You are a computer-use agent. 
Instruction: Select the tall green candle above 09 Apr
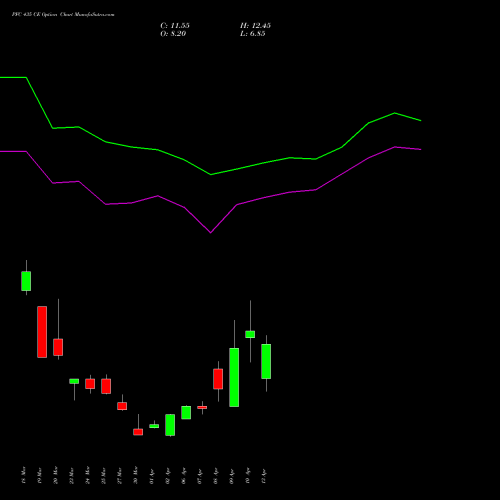(x=234, y=377)
